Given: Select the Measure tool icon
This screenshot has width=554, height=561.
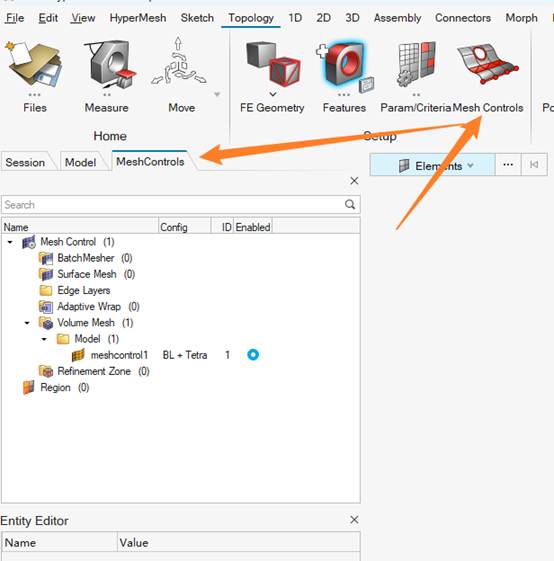Looking at the screenshot, I should pyautogui.click(x=109, y=64).
